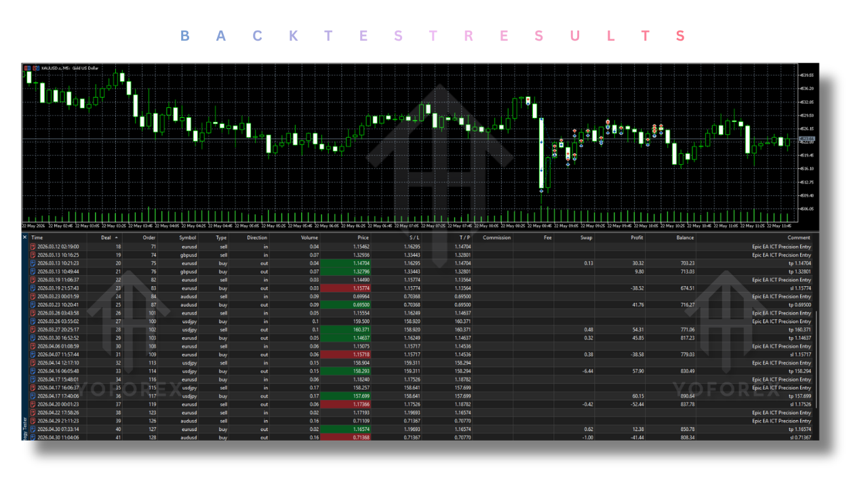Select the time cell 2026.03.27 20:25:17
Image resolution: width=868 pixels, height=488 pixels.
58,329
